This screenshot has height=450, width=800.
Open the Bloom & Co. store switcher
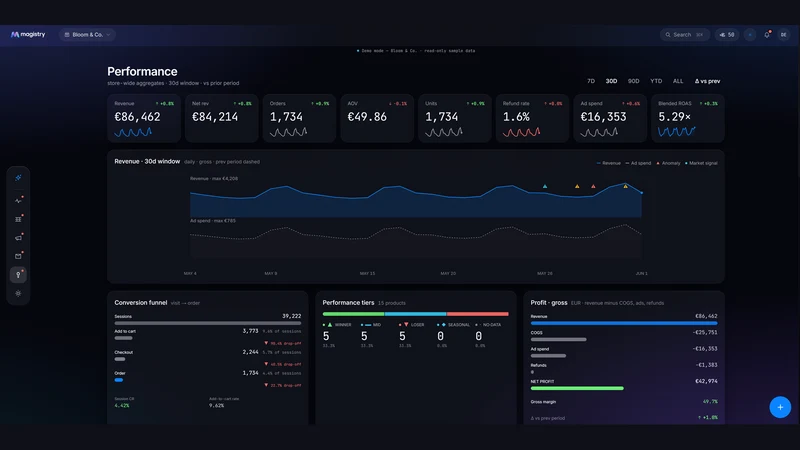coord(87,35)
